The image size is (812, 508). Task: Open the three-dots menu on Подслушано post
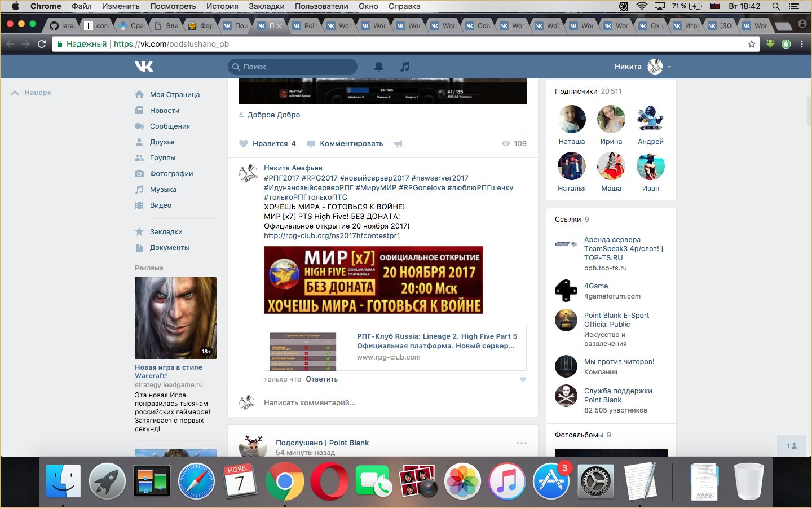click(522, 443)
